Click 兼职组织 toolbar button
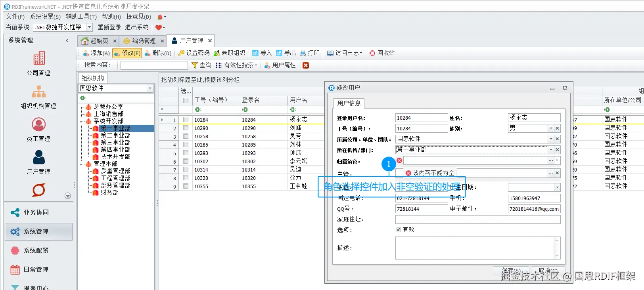644x290 pixels. [x=229, y=53]
